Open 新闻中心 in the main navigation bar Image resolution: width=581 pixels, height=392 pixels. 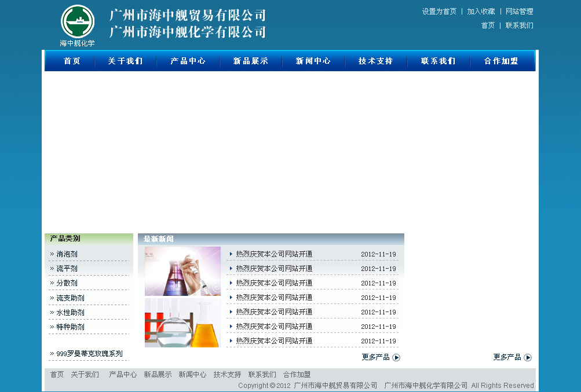point(313,61)
